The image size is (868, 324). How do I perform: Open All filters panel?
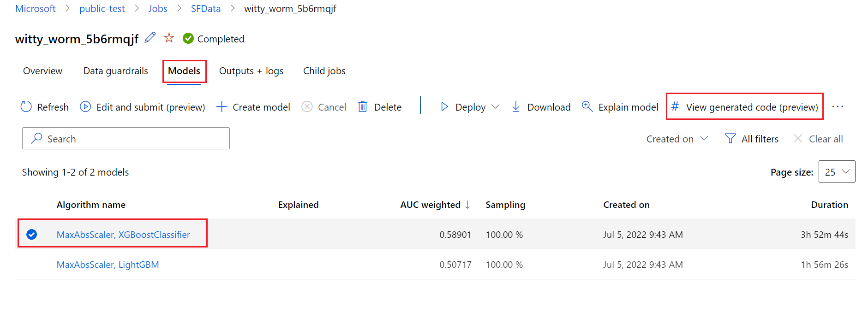(x=752, y=139)
